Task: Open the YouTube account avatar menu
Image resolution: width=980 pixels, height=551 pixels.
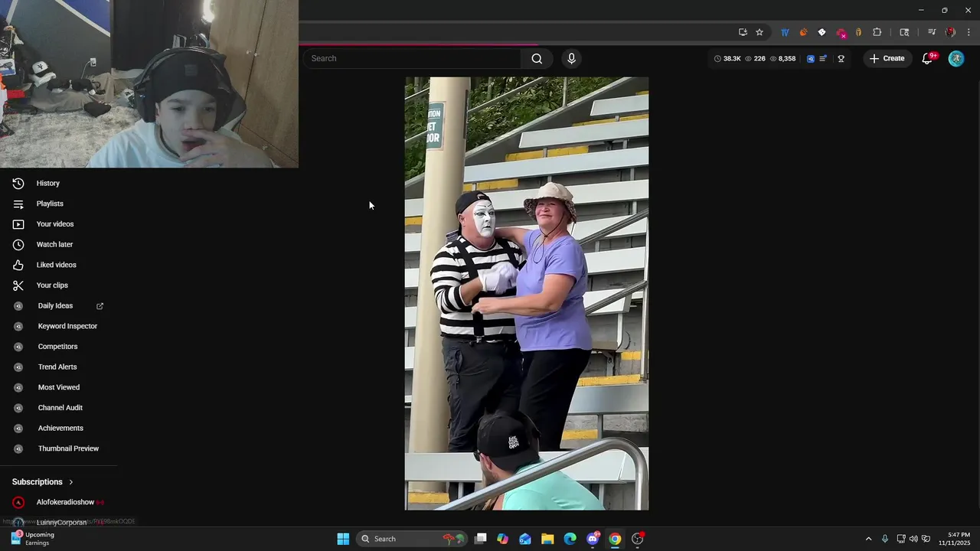Action: [956, 58]
